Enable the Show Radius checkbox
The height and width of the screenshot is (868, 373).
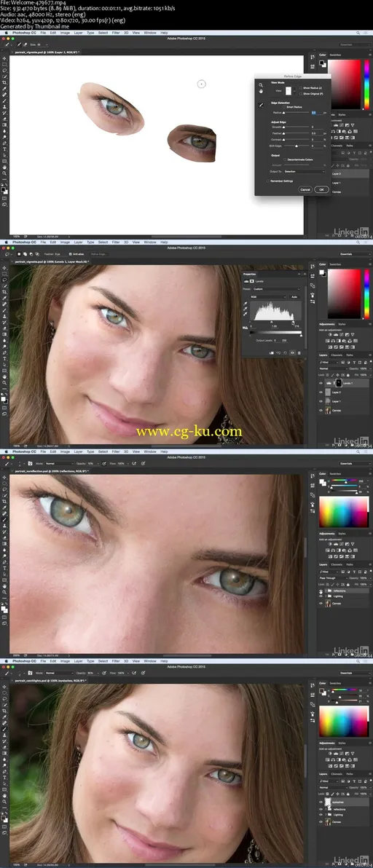tap(300, 88)
